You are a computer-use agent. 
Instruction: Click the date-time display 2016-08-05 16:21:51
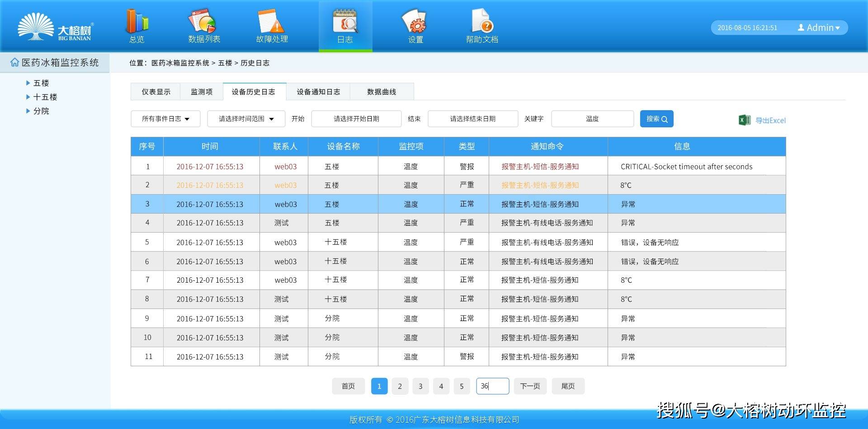click(747, 28)
